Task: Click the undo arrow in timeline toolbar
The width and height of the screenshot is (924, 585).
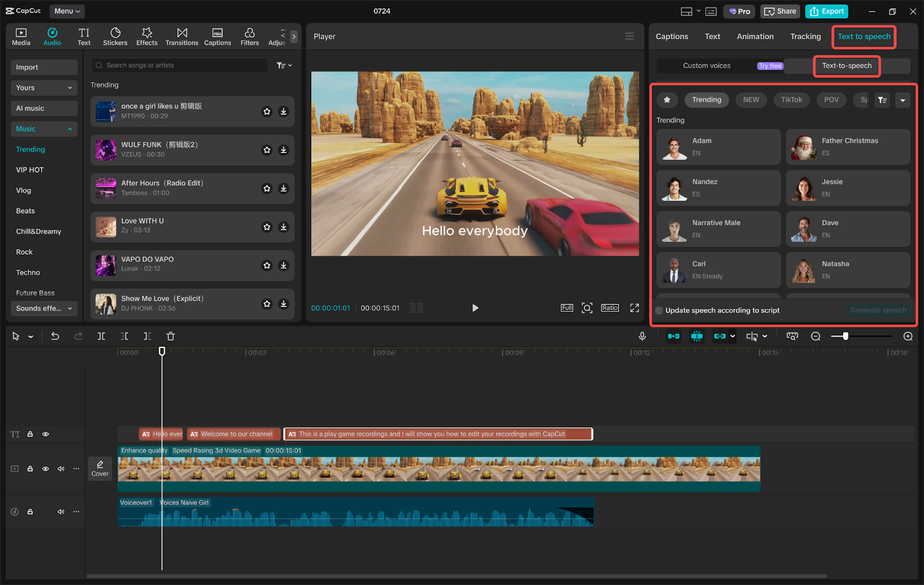Action: [x=55, y=336]
